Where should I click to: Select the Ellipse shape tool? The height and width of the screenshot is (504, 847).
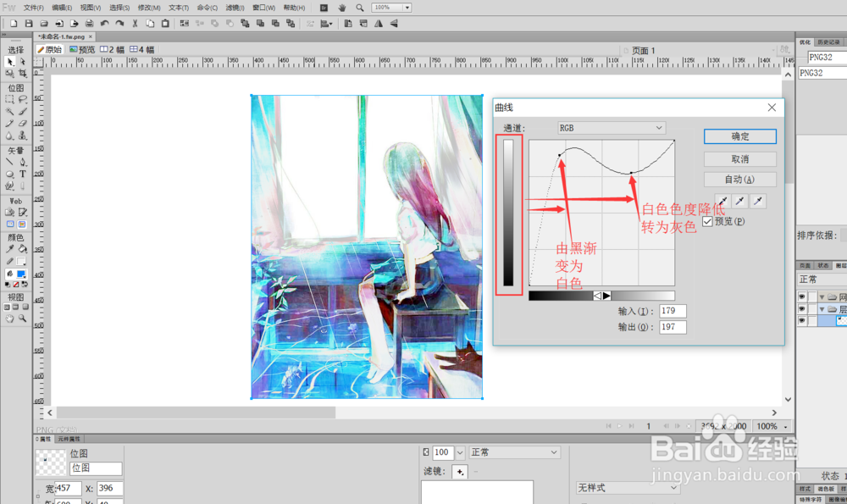(x=9, y=174)
